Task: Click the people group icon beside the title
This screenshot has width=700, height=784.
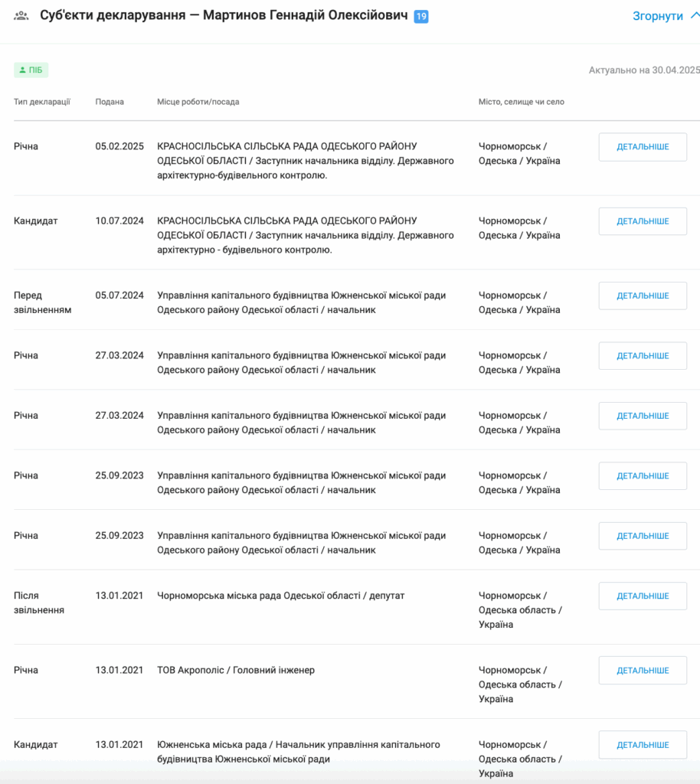Action: tap(21, 15)
